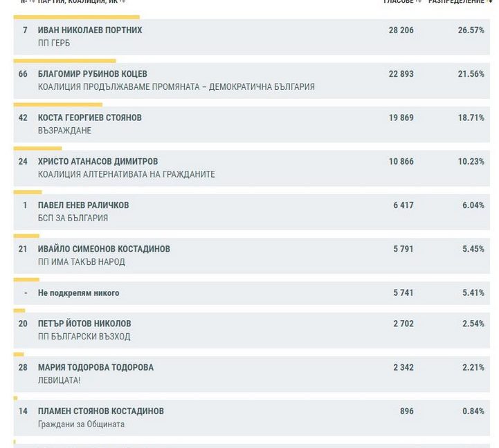Select Петър Йотов Николов candidate
499x448 pixels.
[84, 324]
